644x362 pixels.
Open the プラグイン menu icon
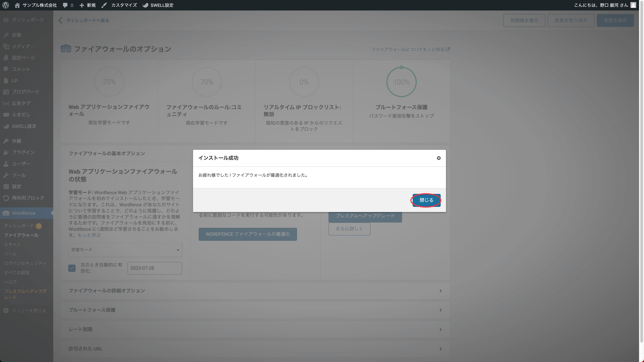tap(6, 152)
